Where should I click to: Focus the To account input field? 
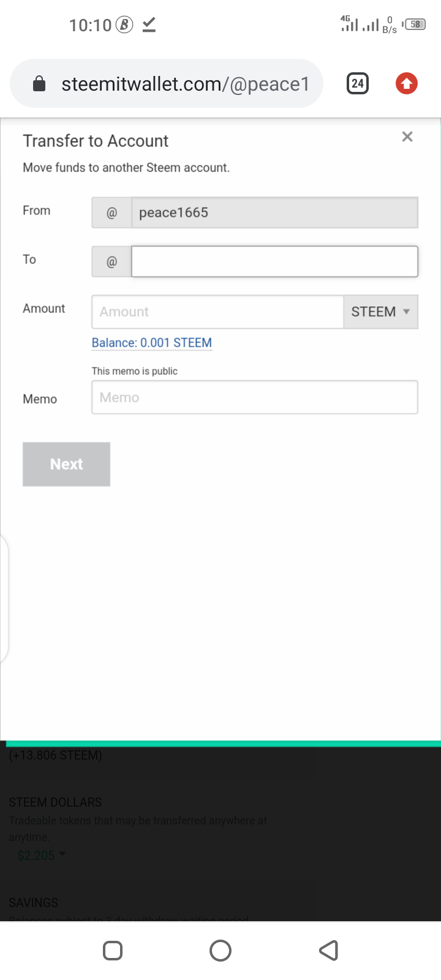[274, 262]
